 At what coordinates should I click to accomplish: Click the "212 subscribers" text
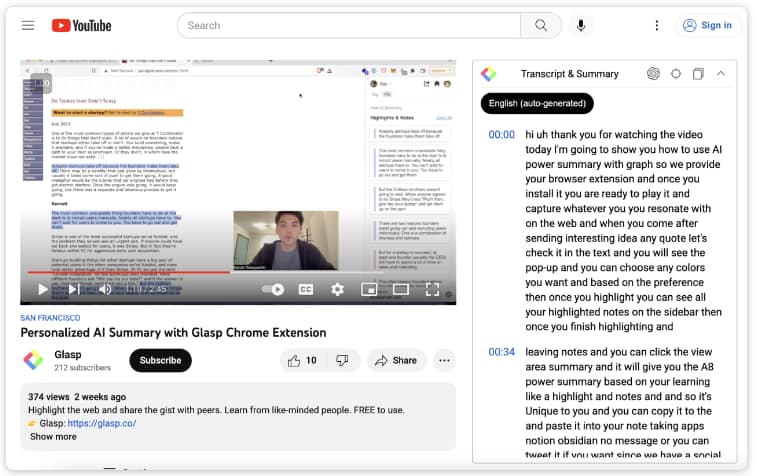(83, 367)
